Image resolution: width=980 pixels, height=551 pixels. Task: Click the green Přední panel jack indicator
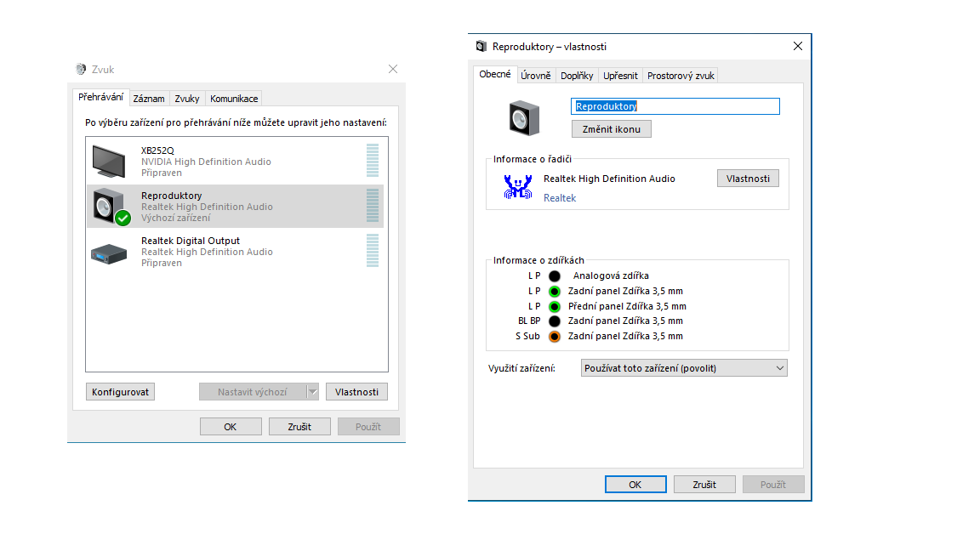click(555, 306)
